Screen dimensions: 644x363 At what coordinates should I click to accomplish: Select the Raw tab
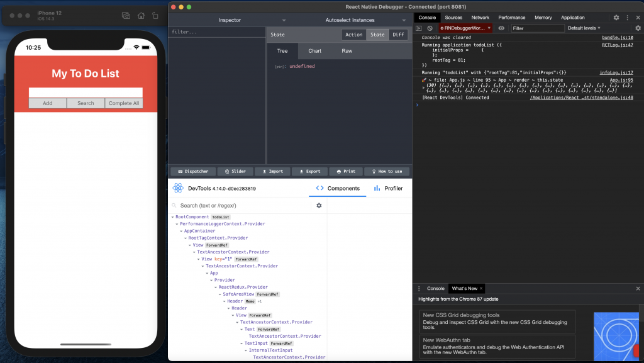click(x=347, y=51)
